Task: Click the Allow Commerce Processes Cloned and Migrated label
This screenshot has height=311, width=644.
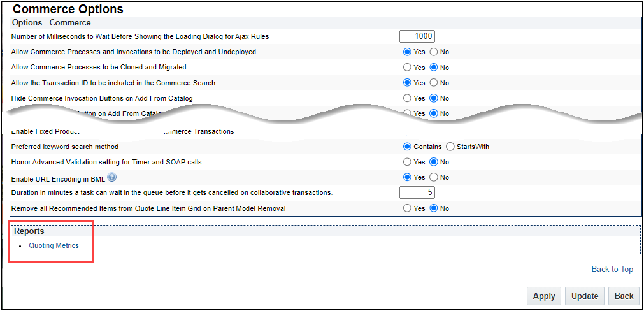Action: click(99, 68)
